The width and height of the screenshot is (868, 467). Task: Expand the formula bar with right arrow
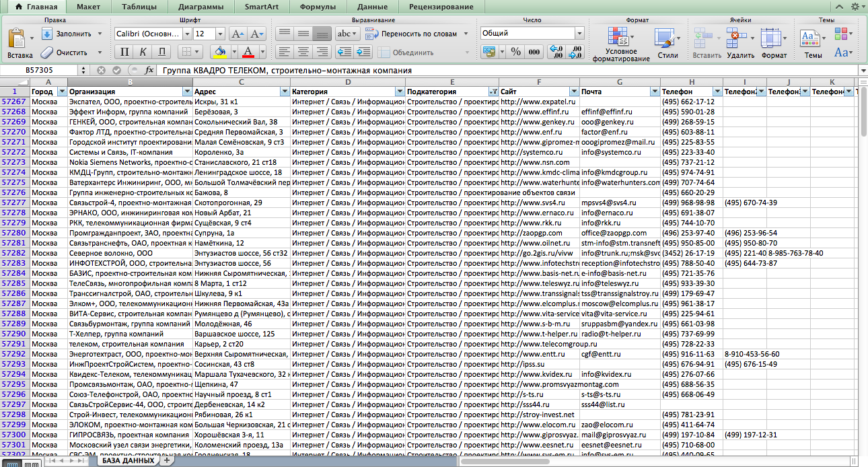click(863, 70)
